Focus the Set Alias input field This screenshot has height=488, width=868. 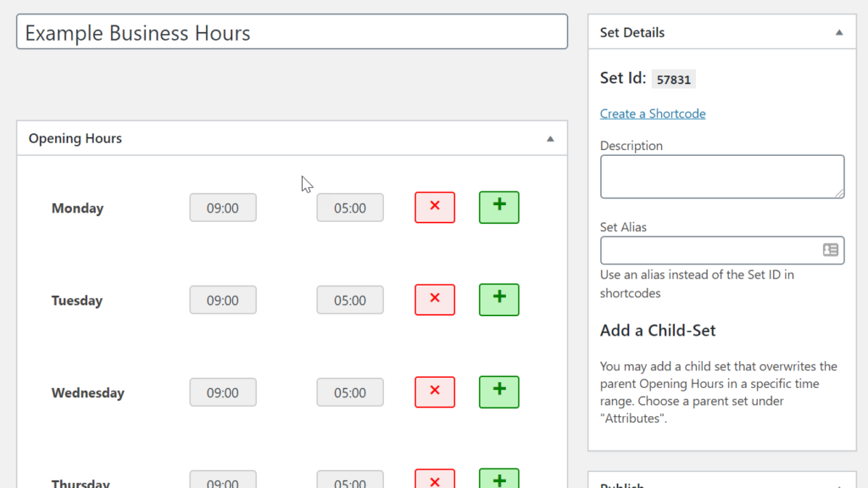(x=709, y=250)
